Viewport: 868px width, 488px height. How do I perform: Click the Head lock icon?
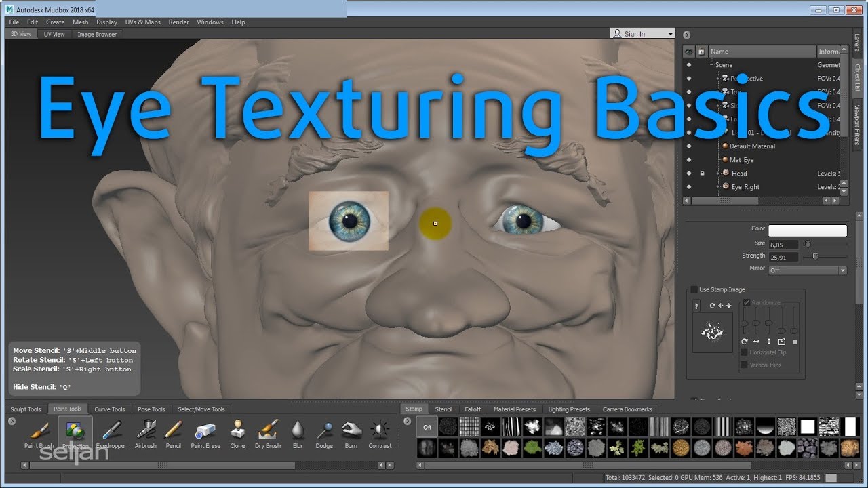pyautogui.click(x=702, y=174)
